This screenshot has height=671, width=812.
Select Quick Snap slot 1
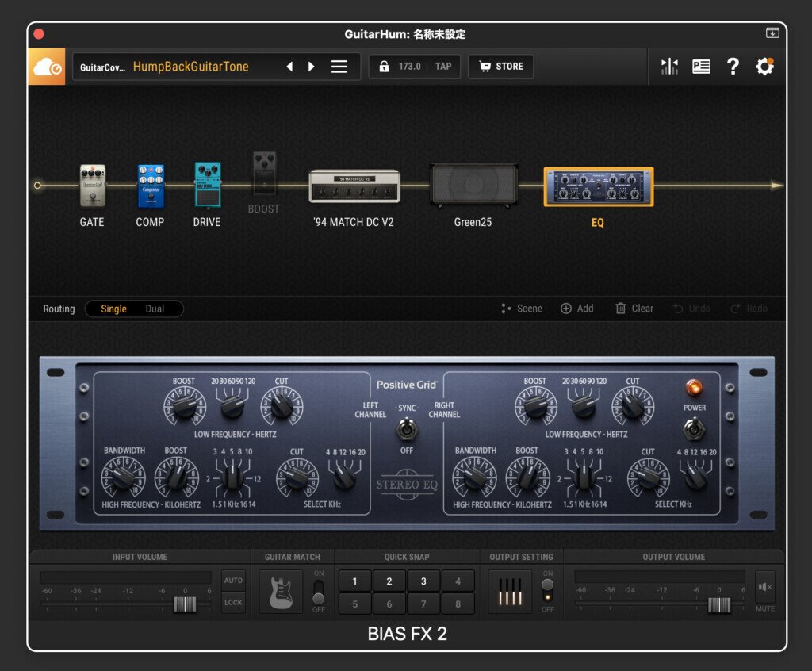pyautogui.click(x=354, y=581)
